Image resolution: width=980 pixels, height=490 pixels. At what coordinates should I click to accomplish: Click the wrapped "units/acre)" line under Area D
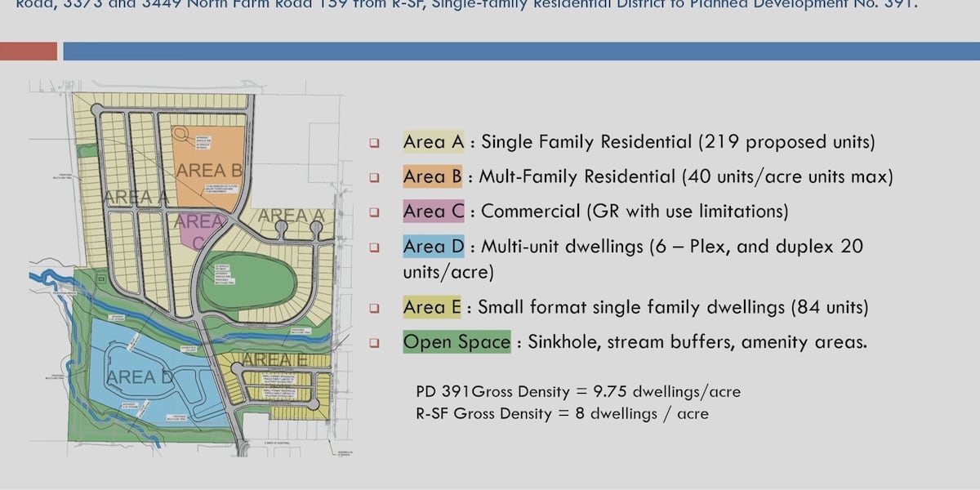pos(448,271)
